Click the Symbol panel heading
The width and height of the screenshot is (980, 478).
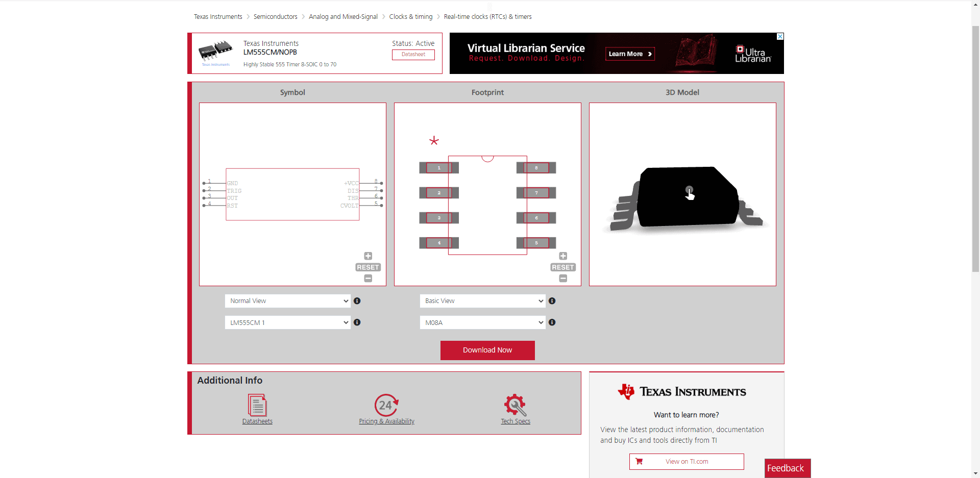[x=292, y=92]
